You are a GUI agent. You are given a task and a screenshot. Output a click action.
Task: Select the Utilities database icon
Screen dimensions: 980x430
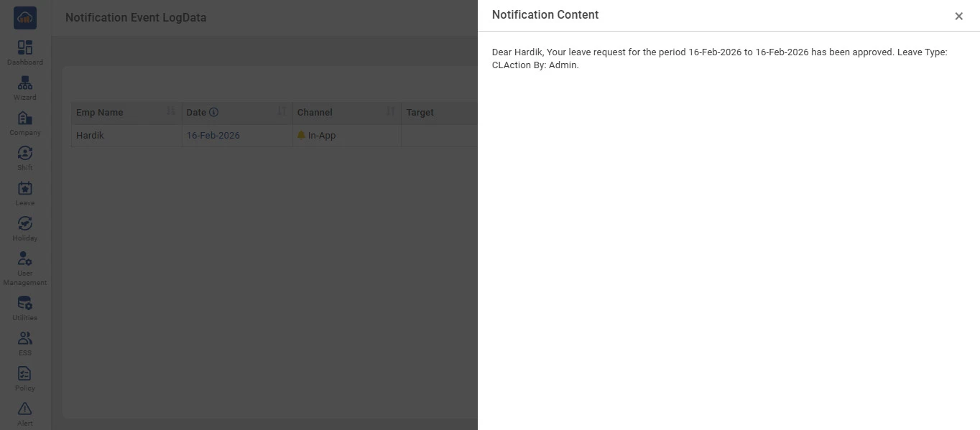(25, 304)
